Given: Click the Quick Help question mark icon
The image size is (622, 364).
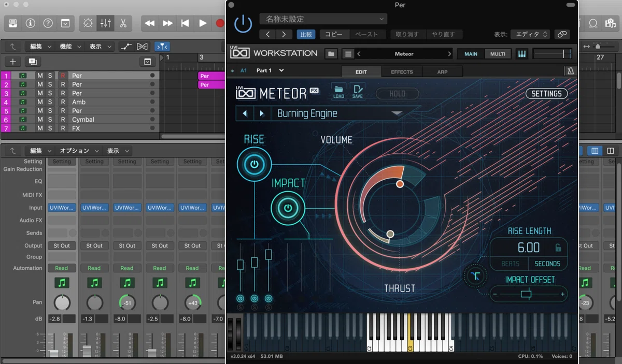Looking at the screenshot, I should click(48, 23).
